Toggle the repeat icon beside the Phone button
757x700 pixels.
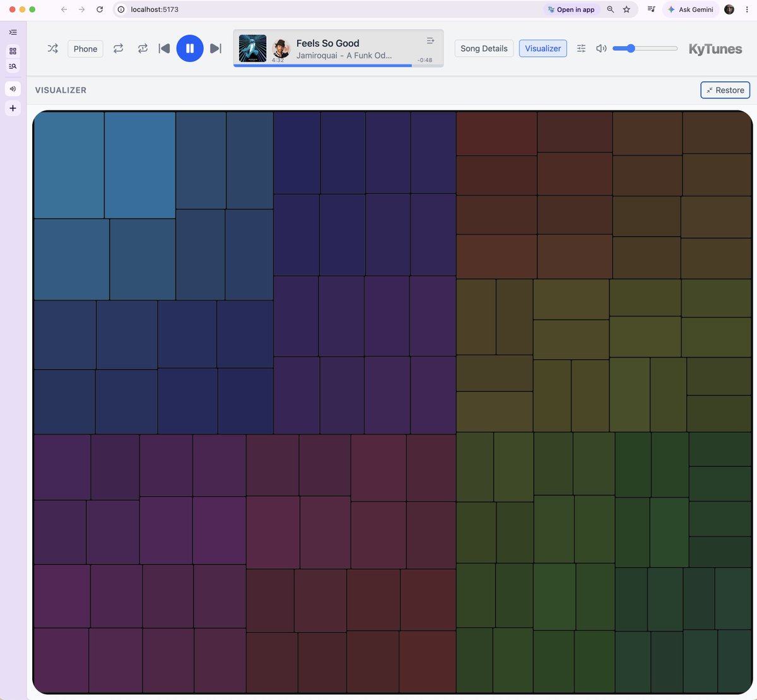pyautogui.click(x=118, y=49)
